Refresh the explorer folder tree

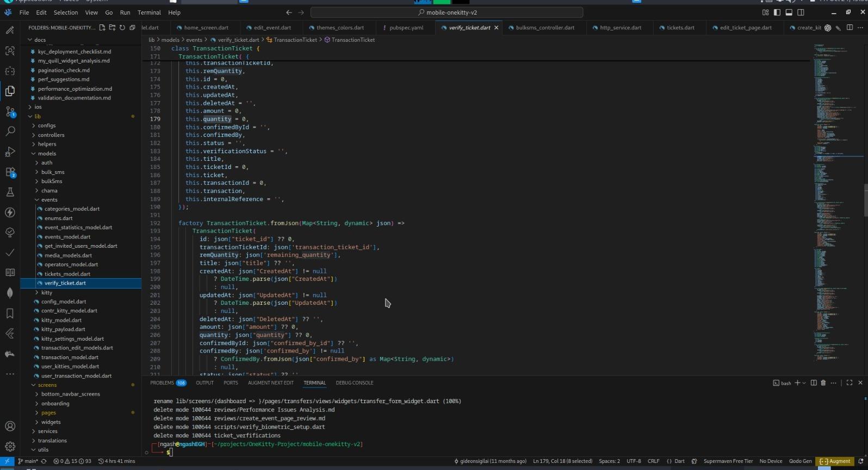coord(122,28)
